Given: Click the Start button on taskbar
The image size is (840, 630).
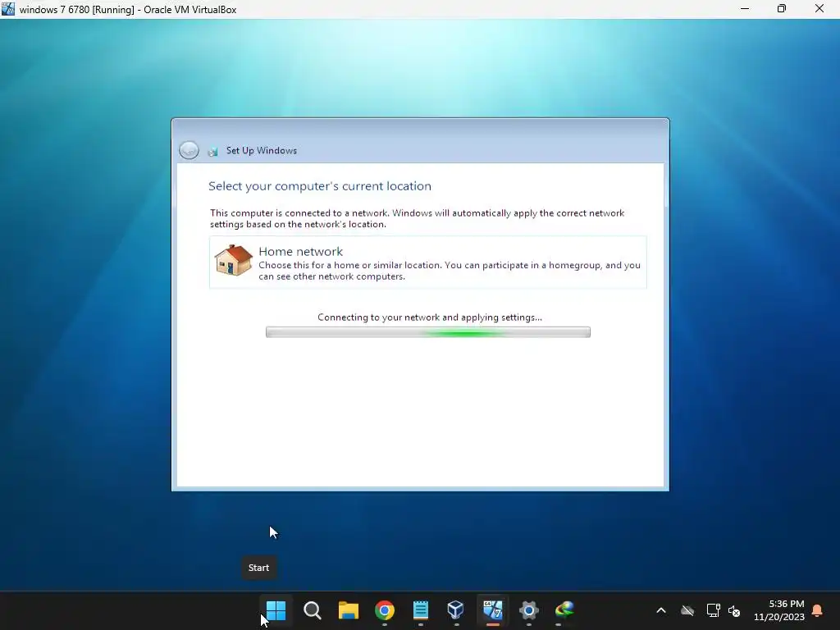Looking at the screenshot, I should point(276,610).
